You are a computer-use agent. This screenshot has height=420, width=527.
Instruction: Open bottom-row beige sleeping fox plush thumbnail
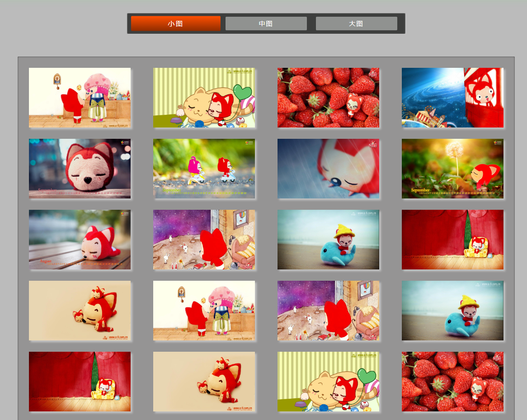click(204, 381)
